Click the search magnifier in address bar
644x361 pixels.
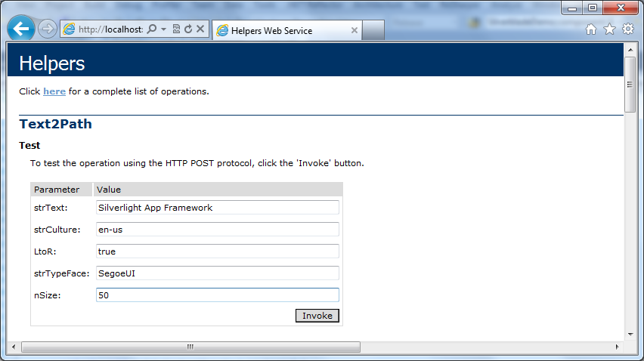[152, 29]
